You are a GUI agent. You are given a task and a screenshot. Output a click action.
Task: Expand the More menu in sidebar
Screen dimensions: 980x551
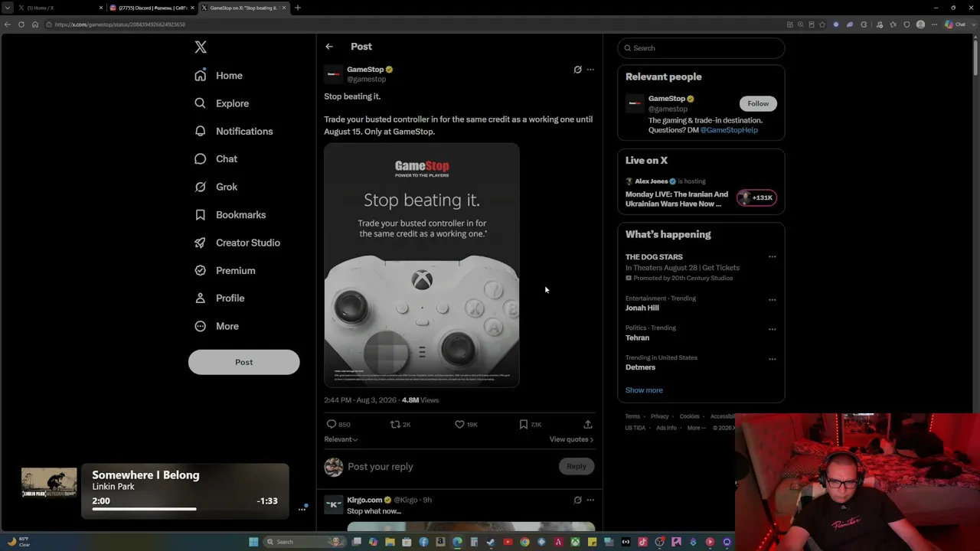coord(217,326)
